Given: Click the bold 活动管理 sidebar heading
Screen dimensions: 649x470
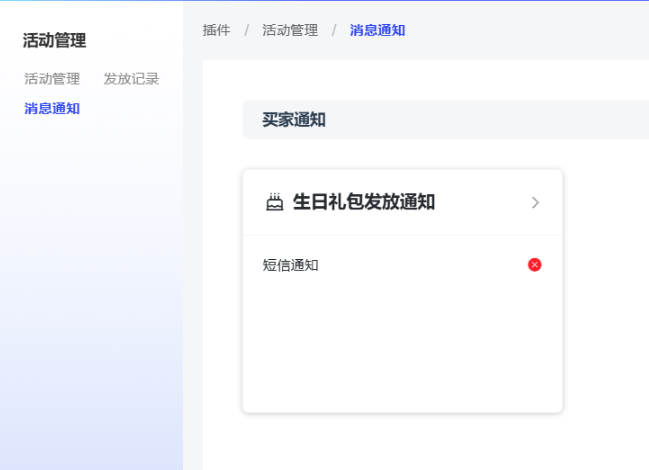Looking at the screenshot, I should click(x=54, y=41).
